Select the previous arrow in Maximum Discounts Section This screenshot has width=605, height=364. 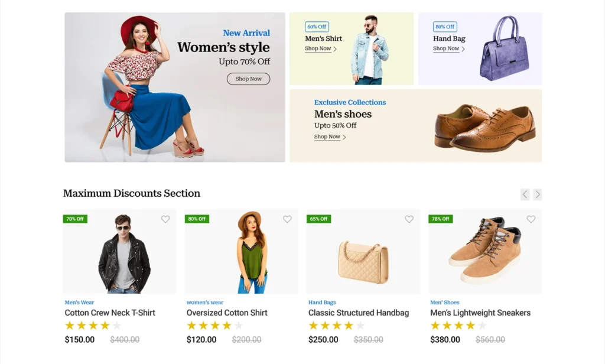coord(525,194)
